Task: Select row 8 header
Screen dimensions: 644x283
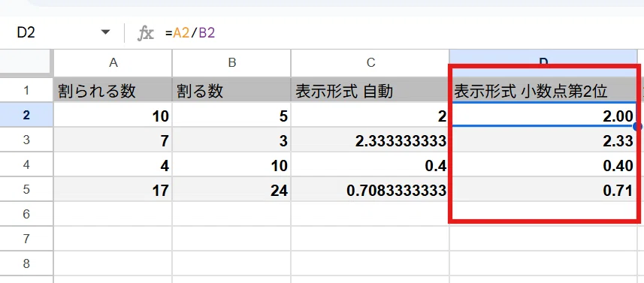Action: (27, 263)
